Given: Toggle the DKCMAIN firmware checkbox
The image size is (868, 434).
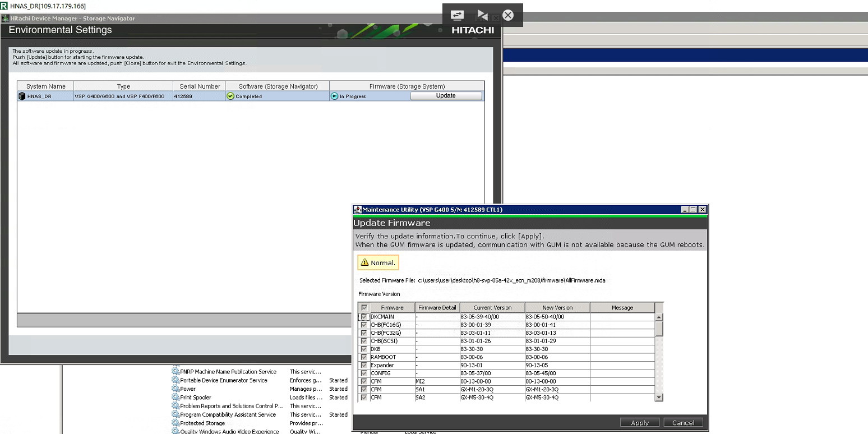Looking at the screenshot, I should coord(364,317).
